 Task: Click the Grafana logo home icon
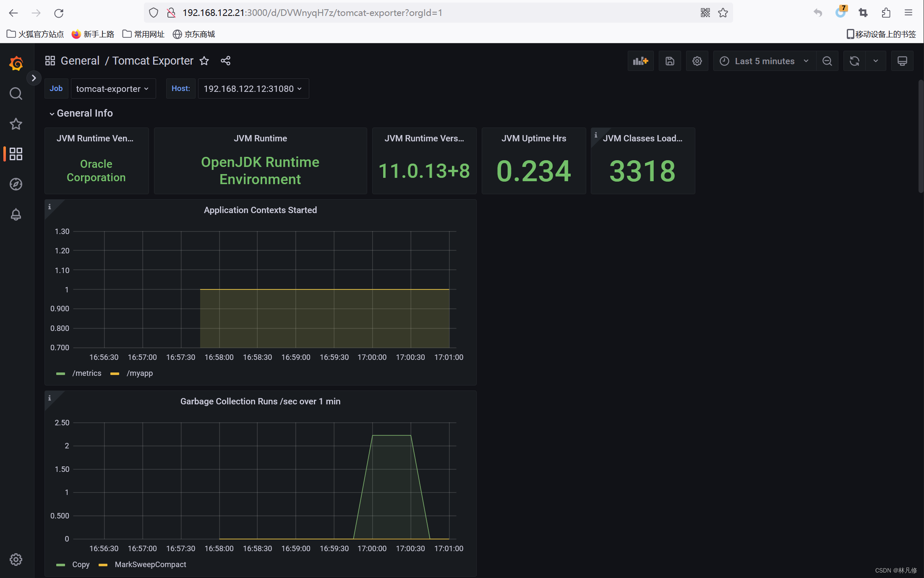[x=16, y=63]
